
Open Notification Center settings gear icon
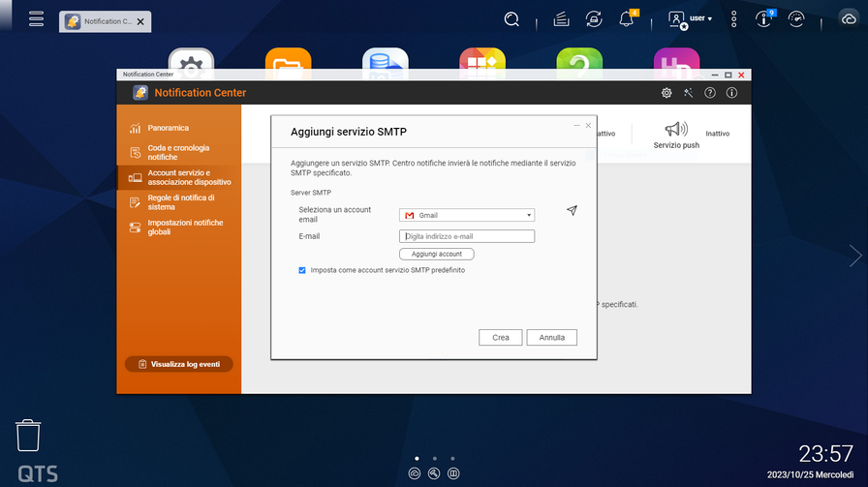coord(666,93)
